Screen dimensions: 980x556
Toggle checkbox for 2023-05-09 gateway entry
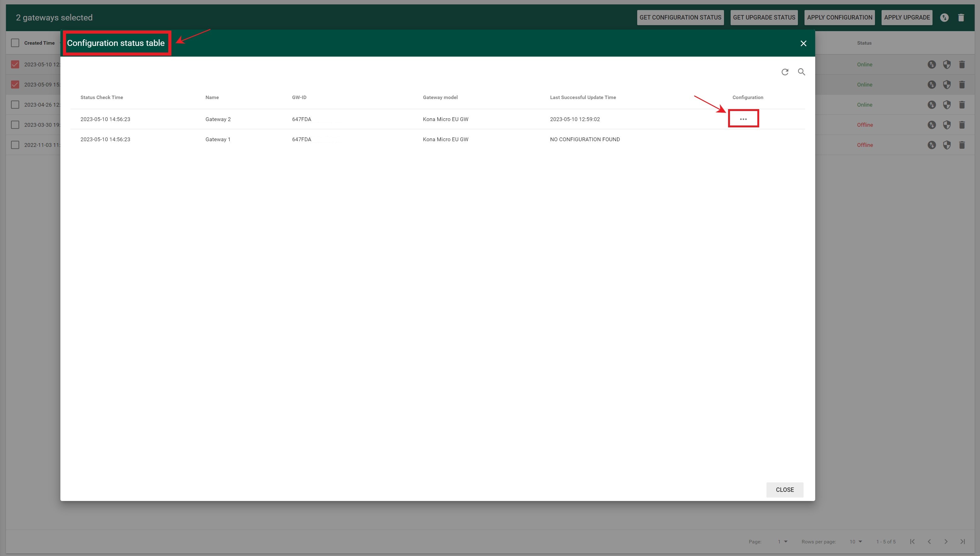coord(15,84)
